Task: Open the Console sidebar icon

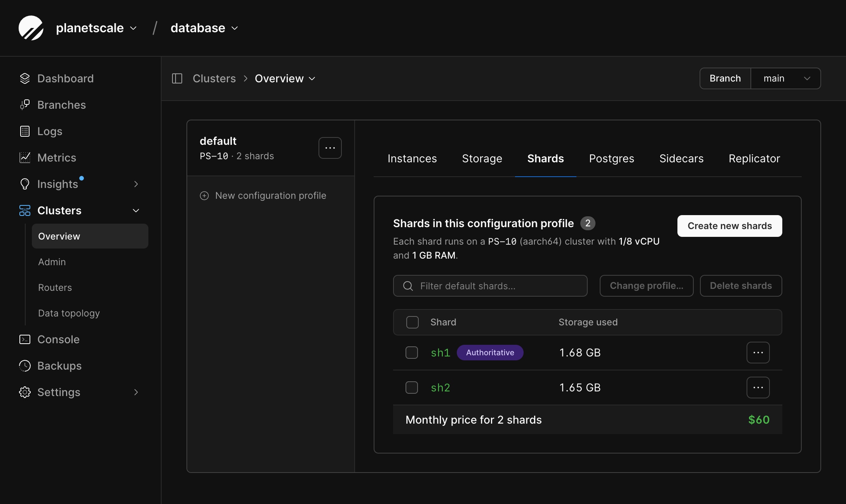Action: coord(25,339)
